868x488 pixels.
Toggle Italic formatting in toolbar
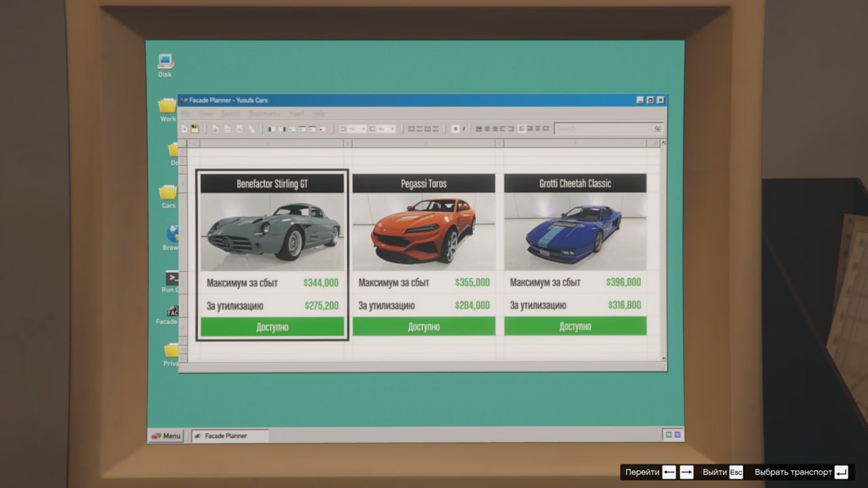click(x=464, y=129)
